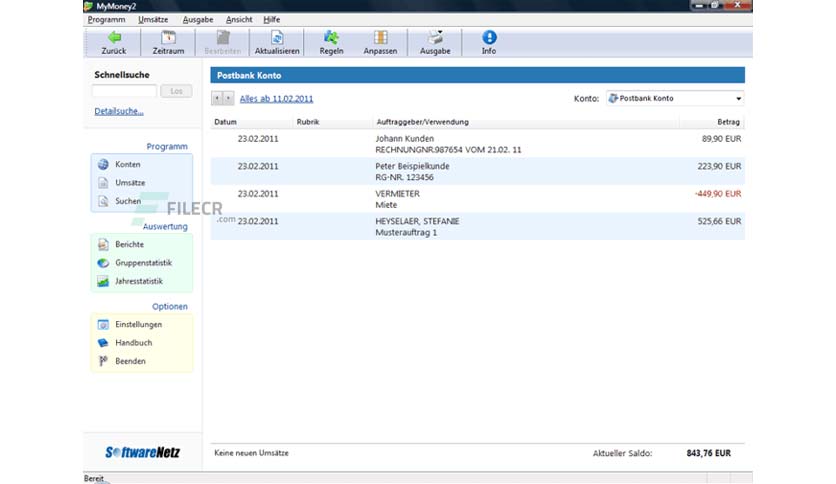Open the Hilfe menu
The image size is (836, 484).
click(x=271, y=20)
